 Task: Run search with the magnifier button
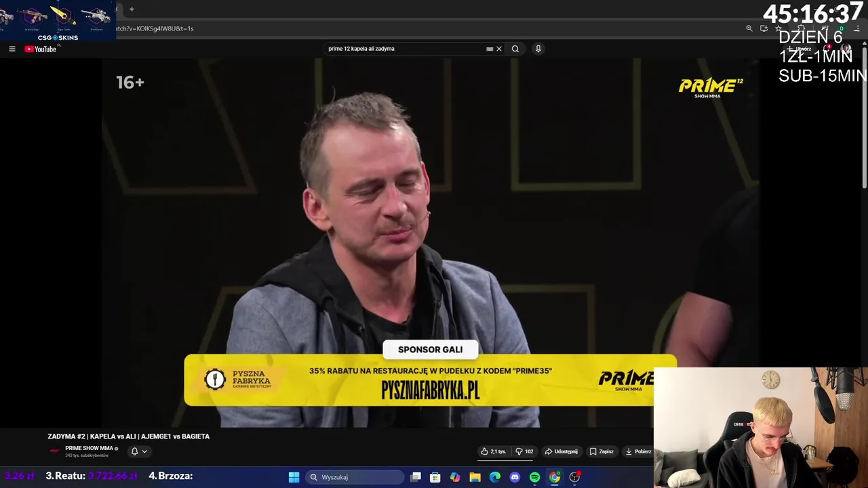pyautogui.click(x=515, y=49)
